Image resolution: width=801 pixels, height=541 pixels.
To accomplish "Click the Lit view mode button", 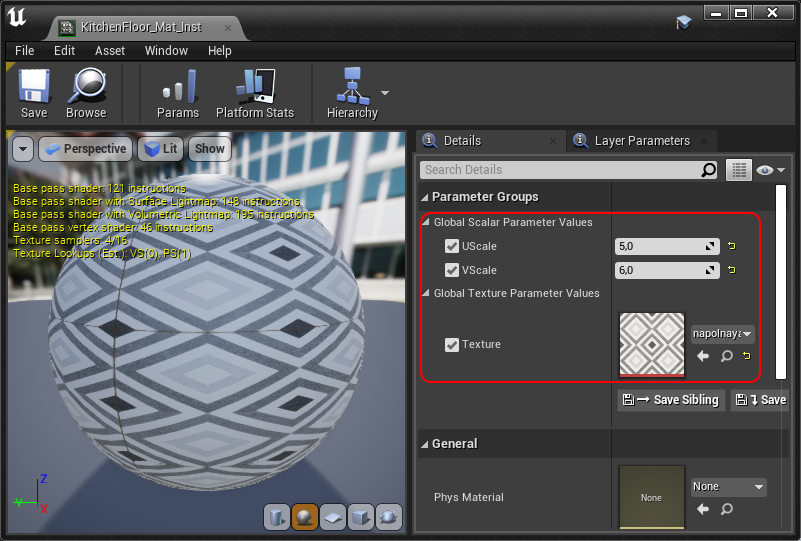I will pyautogui.click(x=160, y=149).
